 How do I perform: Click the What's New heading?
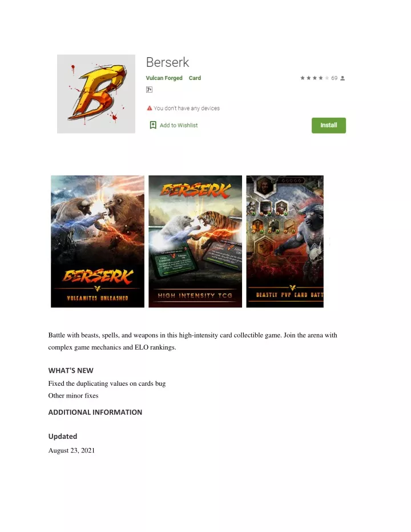pos(71,370)
